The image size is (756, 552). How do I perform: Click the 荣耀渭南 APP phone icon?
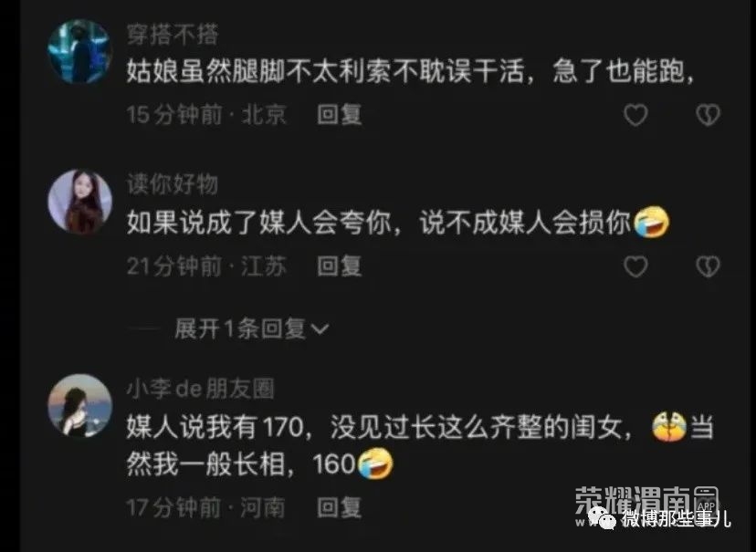[706, 501]
